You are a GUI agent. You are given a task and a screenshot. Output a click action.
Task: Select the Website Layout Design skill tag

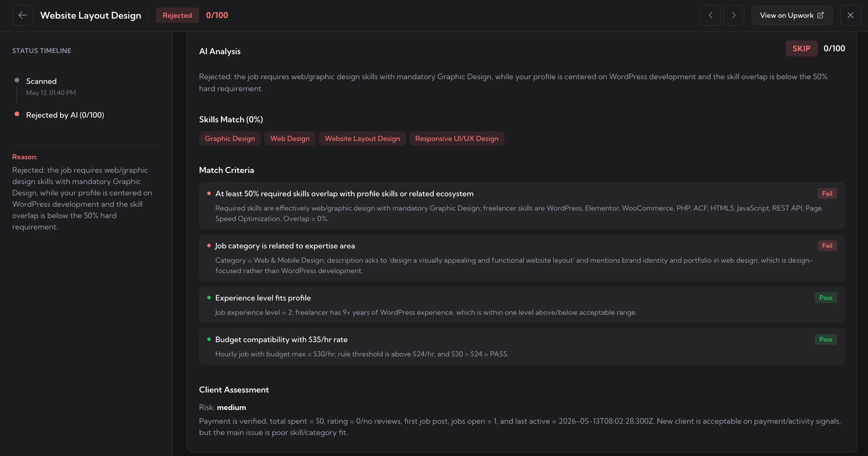click(362, 139)
